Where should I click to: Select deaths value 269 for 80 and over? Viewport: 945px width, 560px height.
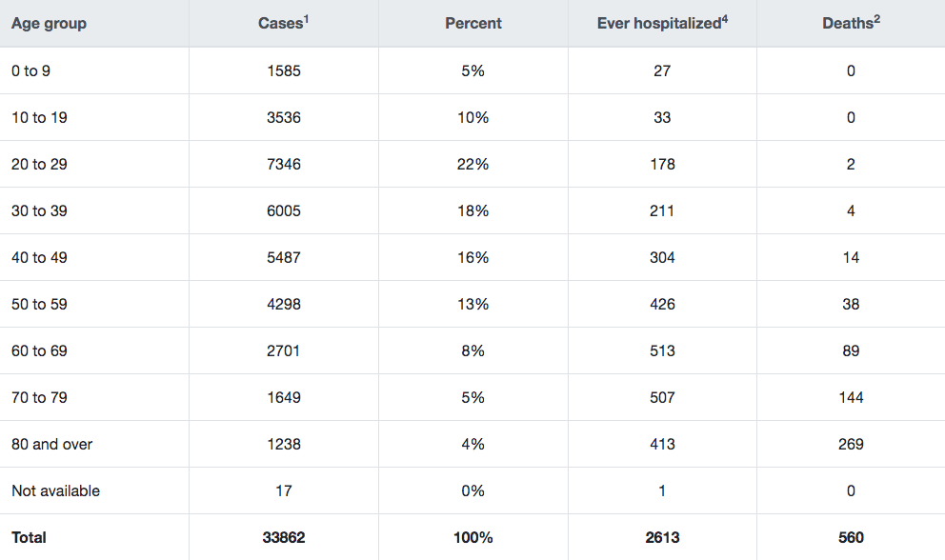click(851, 444)
